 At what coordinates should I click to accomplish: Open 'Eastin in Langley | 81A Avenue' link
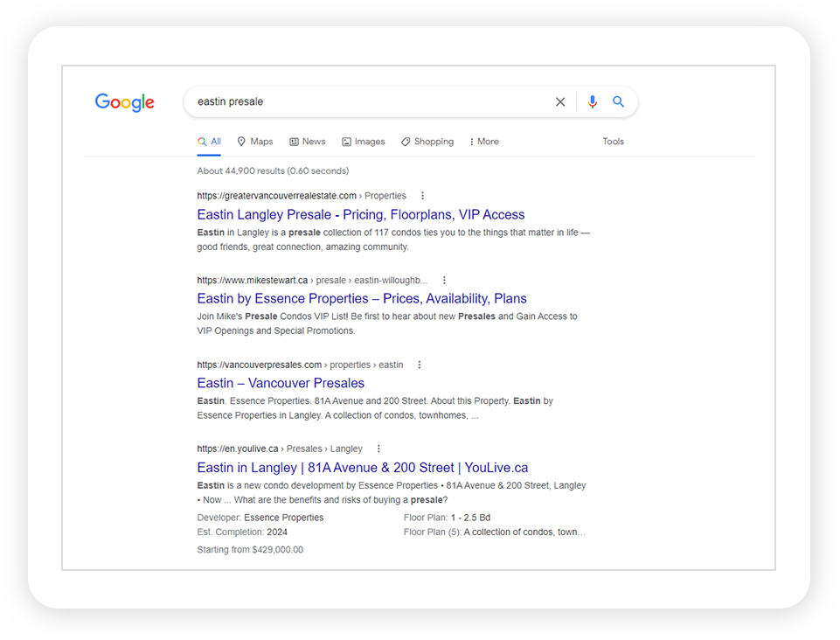[363, 468]
